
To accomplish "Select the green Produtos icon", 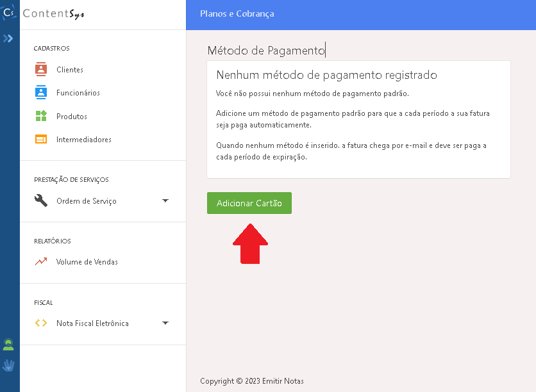I will (41, 116).
